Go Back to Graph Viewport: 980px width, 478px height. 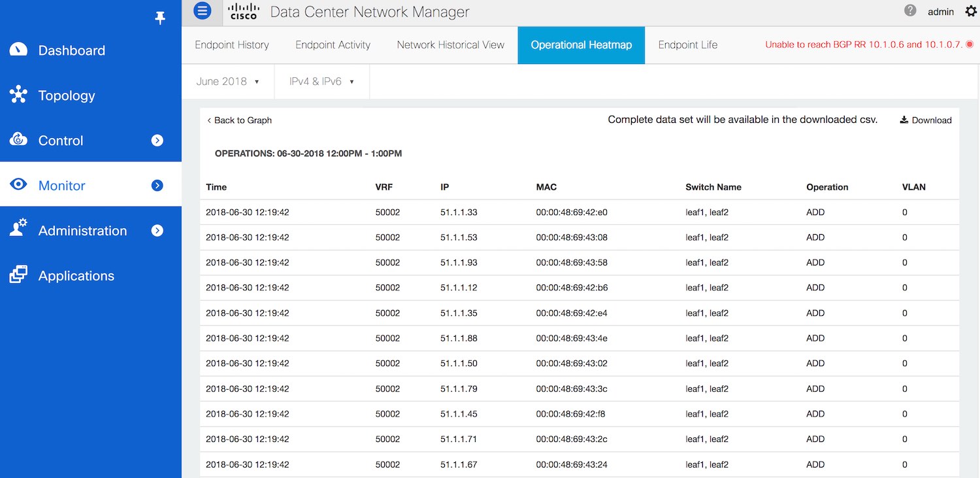pos(240,120)
